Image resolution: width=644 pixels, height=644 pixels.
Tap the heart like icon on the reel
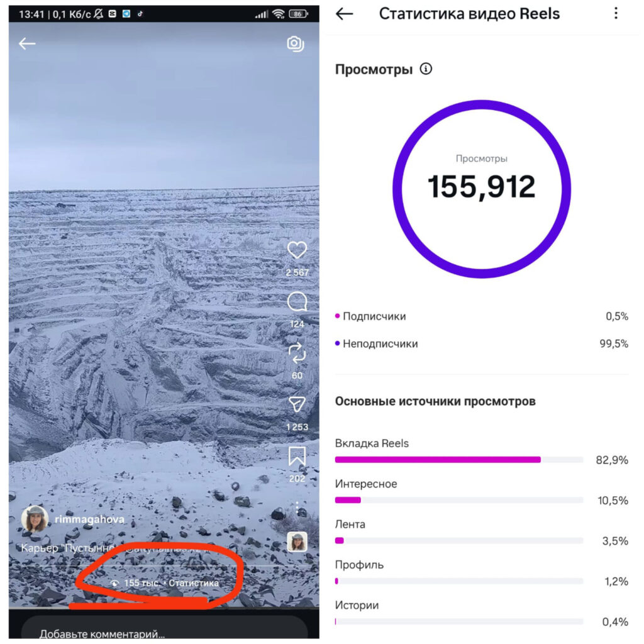pos(297,250)
